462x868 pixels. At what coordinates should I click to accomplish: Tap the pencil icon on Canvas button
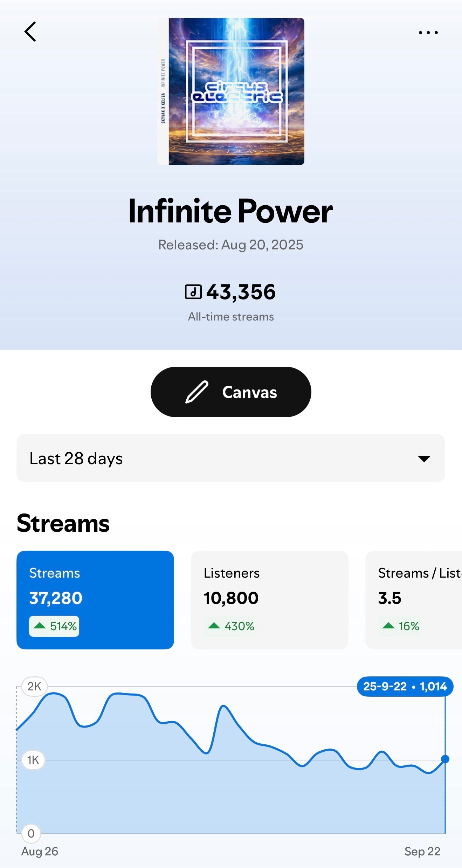point(197,392)
